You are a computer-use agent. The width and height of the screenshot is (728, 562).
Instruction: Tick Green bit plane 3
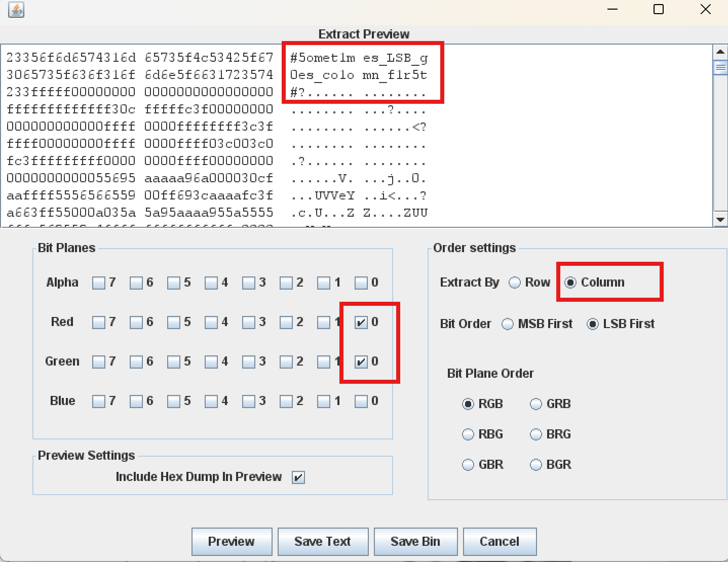249,362
